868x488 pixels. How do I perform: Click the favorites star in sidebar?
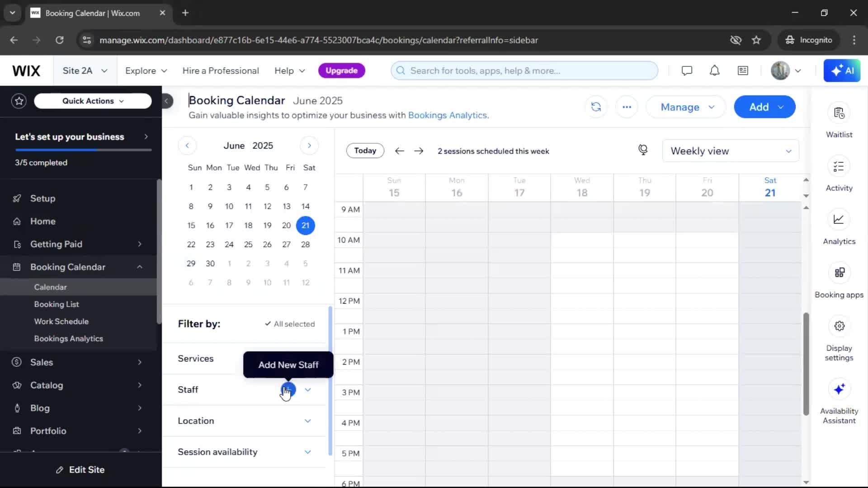[19, 101]
